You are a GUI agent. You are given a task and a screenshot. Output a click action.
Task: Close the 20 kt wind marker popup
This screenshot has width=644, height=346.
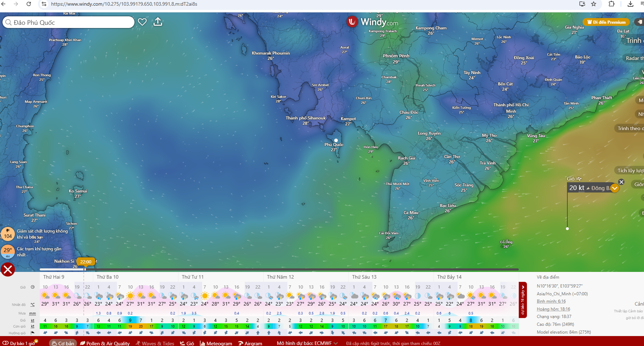pyautogui.click(x=621, y=182)
